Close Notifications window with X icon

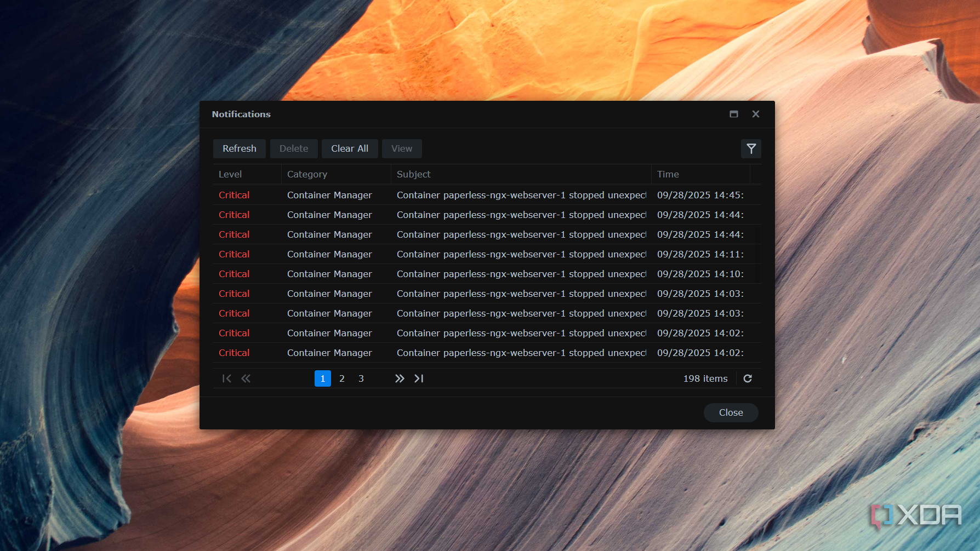756,114
